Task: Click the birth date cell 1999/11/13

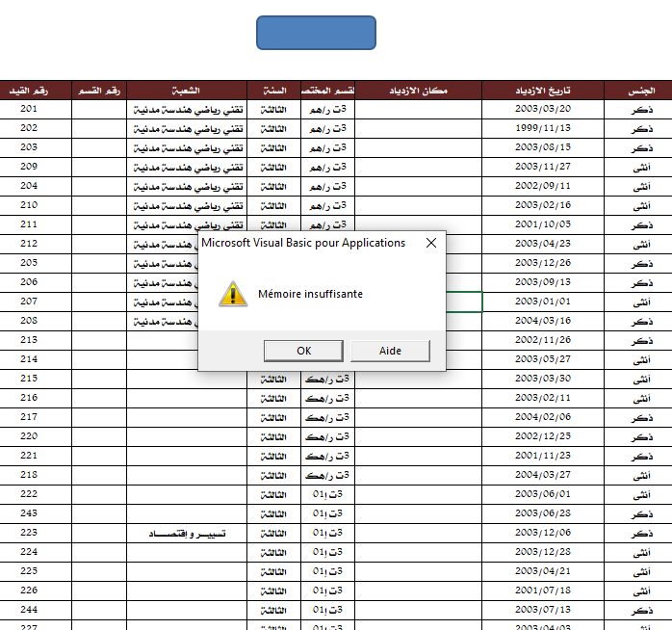Action: coord(542,128)
